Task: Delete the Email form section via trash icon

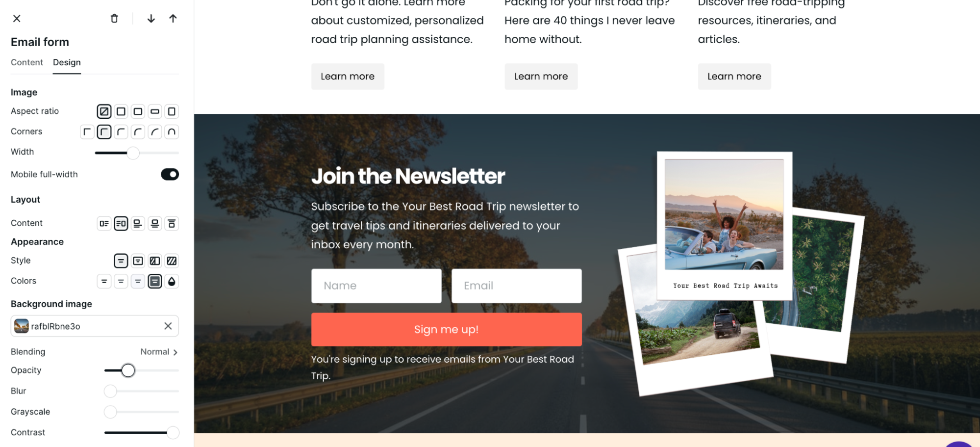Action: (114, 19)
